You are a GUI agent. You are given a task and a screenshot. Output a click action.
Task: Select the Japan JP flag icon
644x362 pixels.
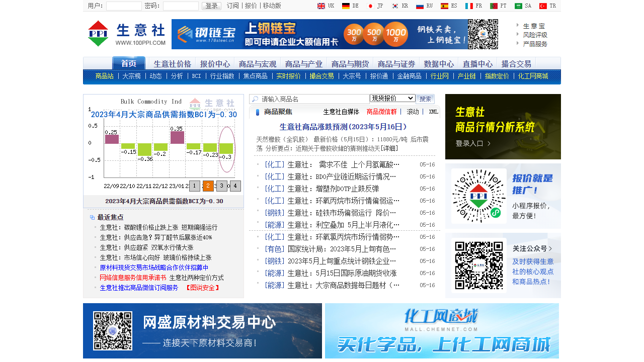[370, 6]
